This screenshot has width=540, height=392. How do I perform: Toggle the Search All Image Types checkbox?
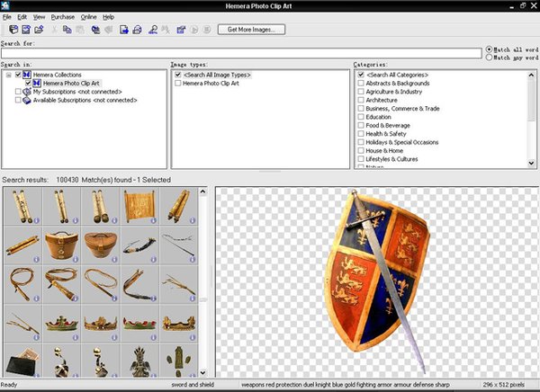click(178, 75)
